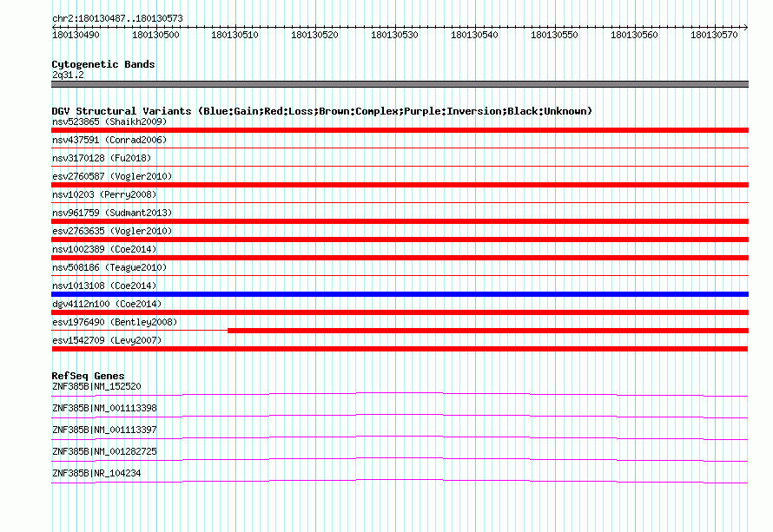Click the red bar under nsv961759
The width and height of the screenshot is (773, 532).
pyautogui.click(x=400, y=221)
